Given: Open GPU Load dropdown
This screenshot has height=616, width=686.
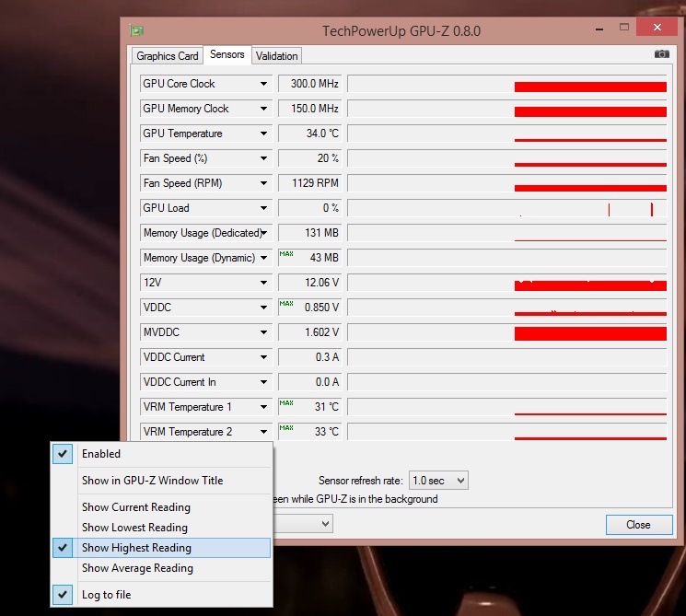Looking at the screenshot, I should [264, 208].
